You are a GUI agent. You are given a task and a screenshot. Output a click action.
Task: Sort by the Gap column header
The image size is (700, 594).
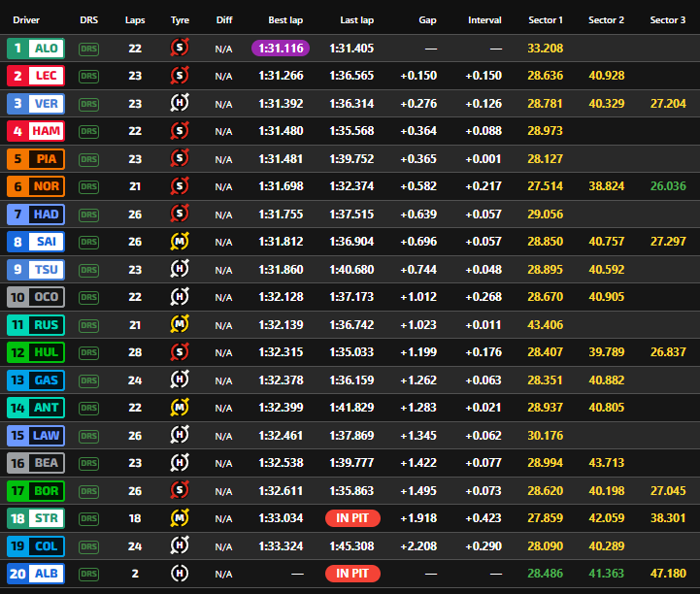click(427, 19)
